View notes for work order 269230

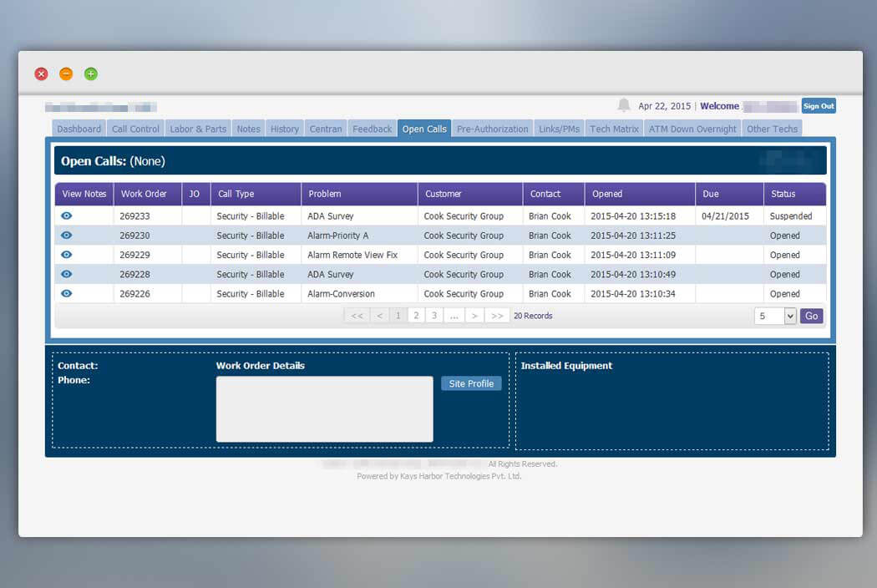coord(67,236)
